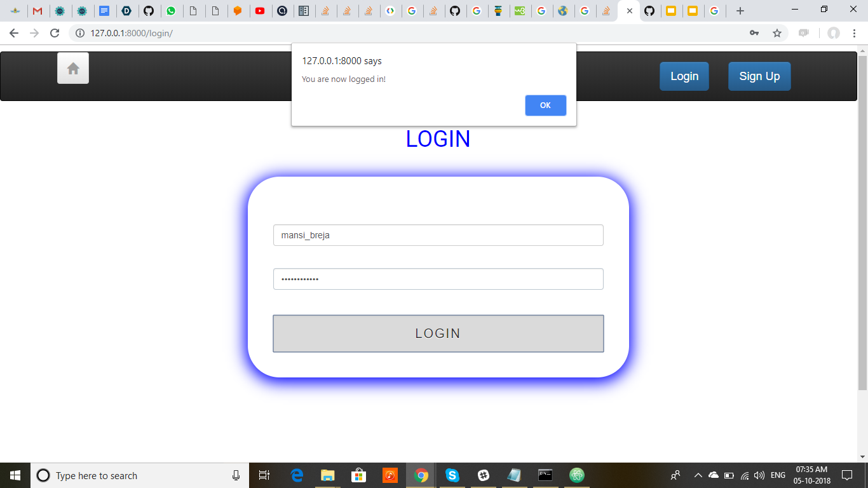The width and height of the screenshot is (868, 488).
Task: Click the browser forward arrow
Action: [x=34, y=33]
